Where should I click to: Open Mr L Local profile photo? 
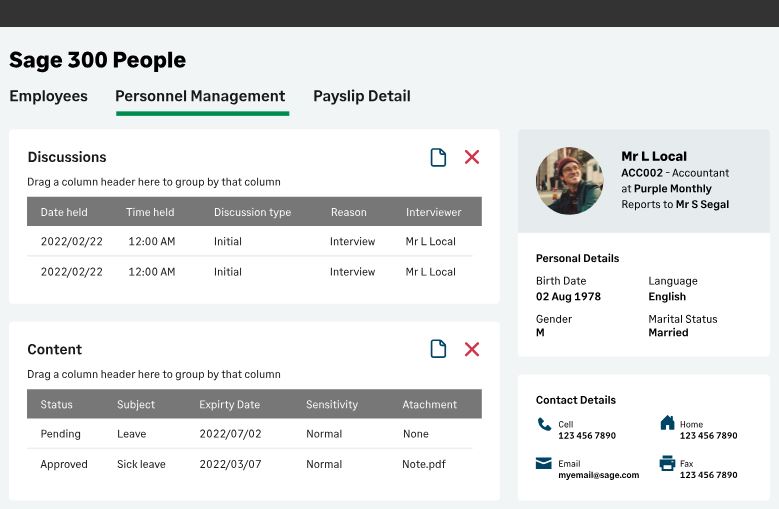[x=569, y=181]
